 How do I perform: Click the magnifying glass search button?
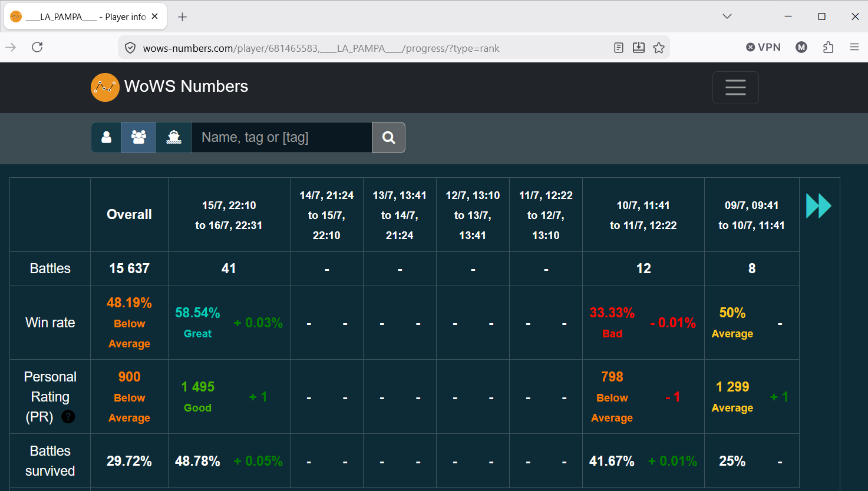(x=388, y=137)
